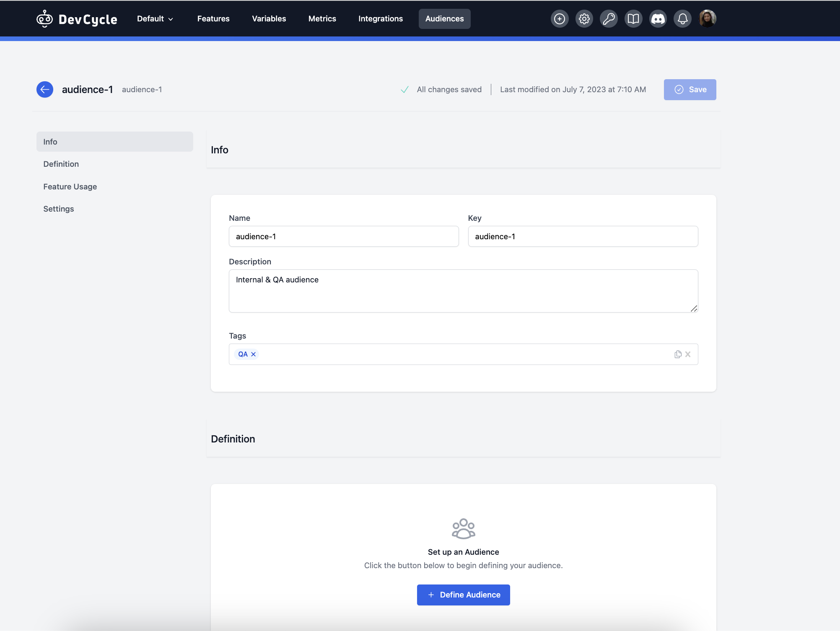Navigate to the Variables menu item
840x631 pixels.
[x=269, y=18]
